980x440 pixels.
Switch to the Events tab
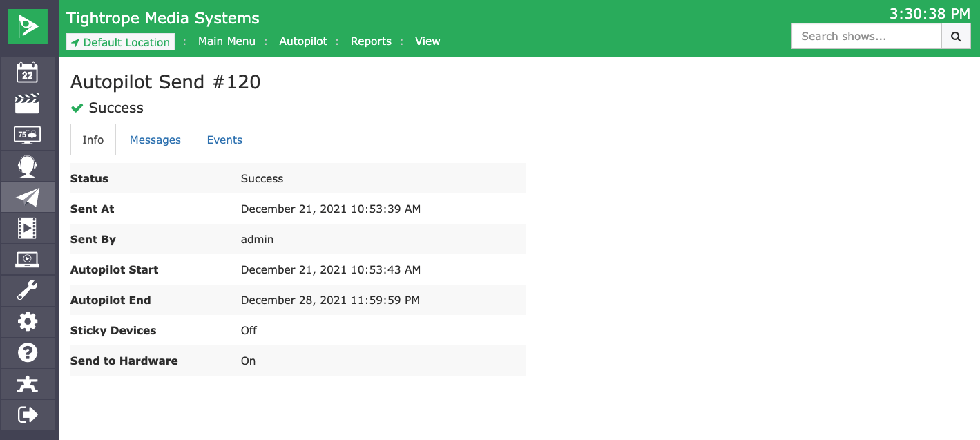pos(224,140)
